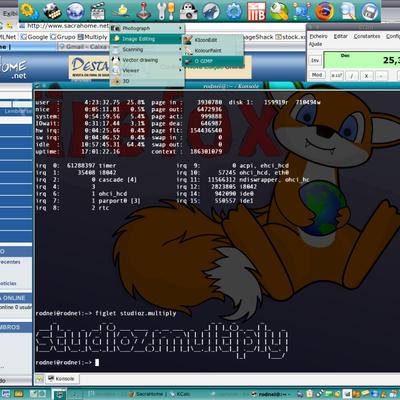Open the Scanning submenu
Screen dimensions: 400x400
pyautogui.click(x=147, y=49)
